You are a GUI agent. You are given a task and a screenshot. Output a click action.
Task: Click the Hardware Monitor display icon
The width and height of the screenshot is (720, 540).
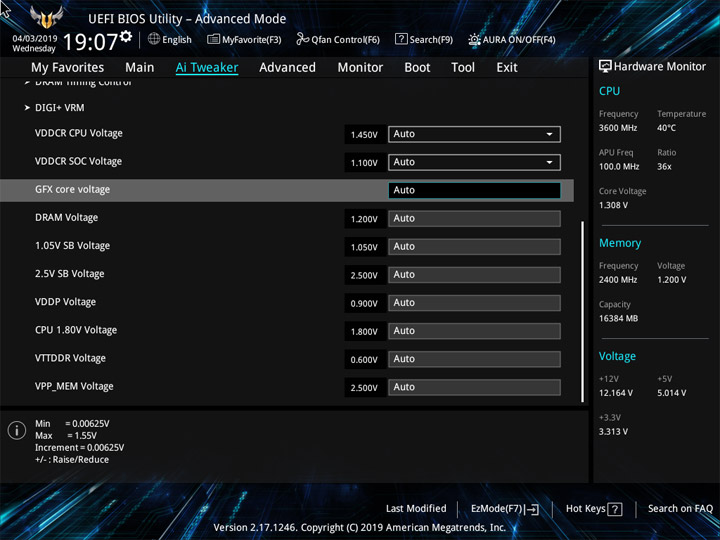pyautogui.click(x=605, y=66)
